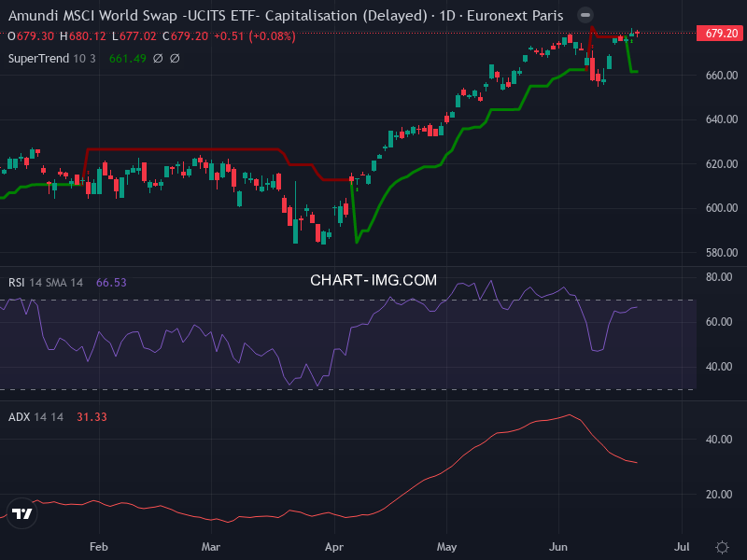
Task: Click the SuperTrend indicator label
Action: (38, 59)
